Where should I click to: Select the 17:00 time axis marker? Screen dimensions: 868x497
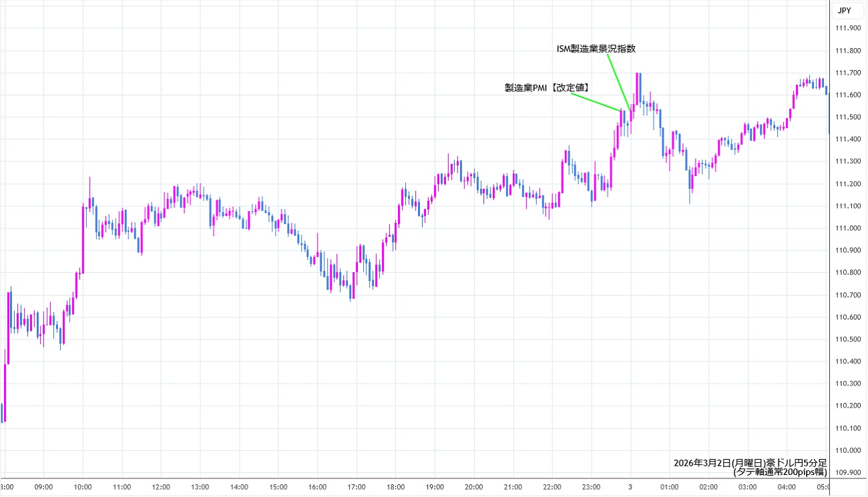(357, 487)
